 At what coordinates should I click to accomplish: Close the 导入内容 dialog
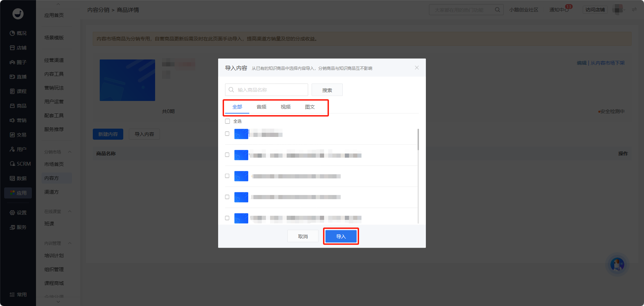click(x=417, y=68)
